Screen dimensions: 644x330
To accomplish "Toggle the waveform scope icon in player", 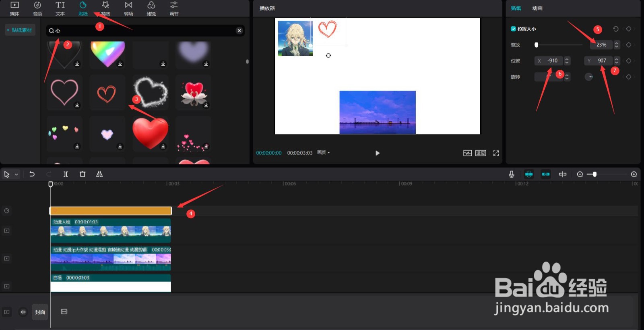I will 467,153.
